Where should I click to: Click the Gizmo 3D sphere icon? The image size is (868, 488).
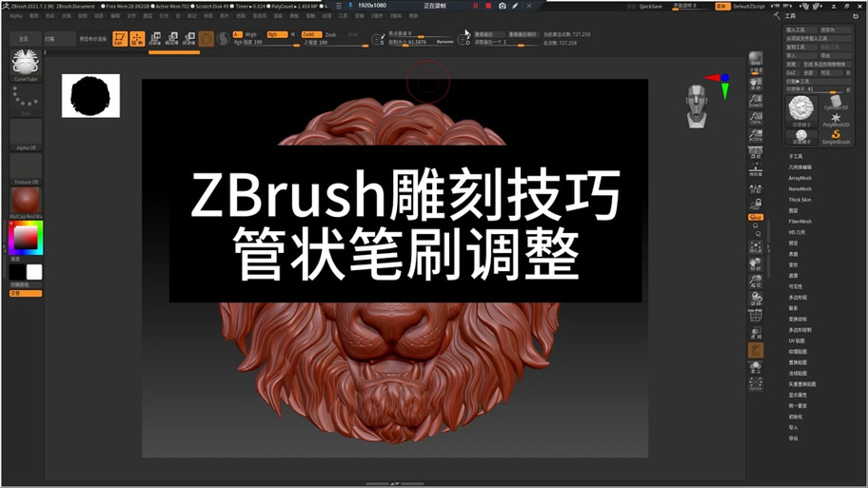tap(206, 39)
